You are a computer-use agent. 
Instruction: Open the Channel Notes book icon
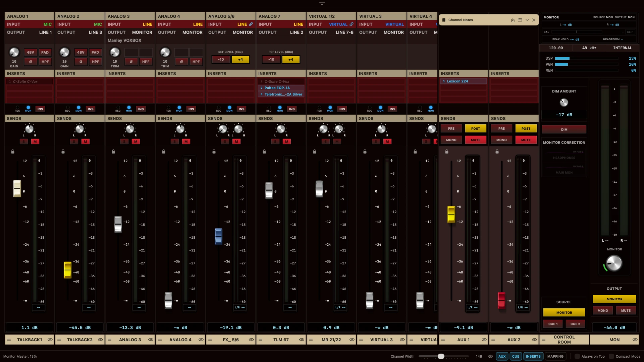tap(444, 20)
